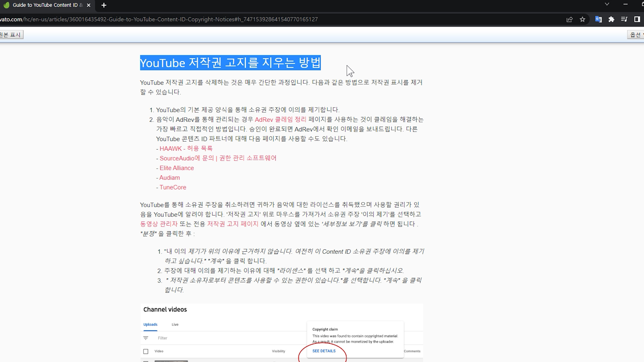This screenshot has height=362, width=644.
Task: Switch to the Live tab in Channel videos
Action: click(x=175, y=324)
